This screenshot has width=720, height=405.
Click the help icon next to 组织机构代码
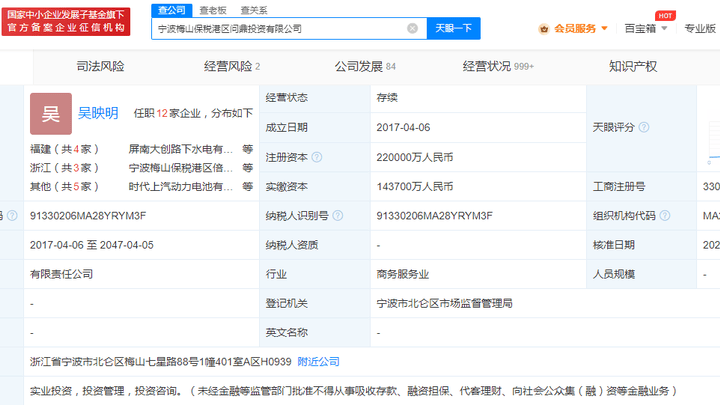[665, 215]
